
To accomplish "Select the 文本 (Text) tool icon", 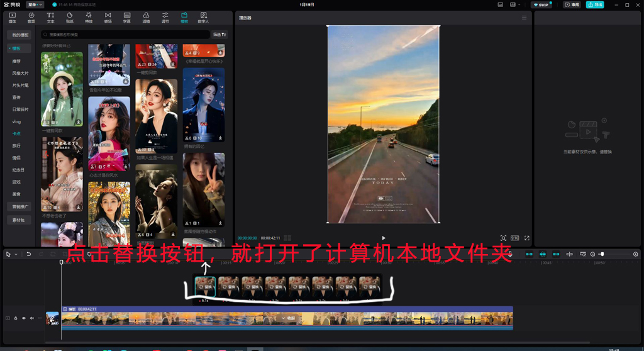I will [50, 17].
